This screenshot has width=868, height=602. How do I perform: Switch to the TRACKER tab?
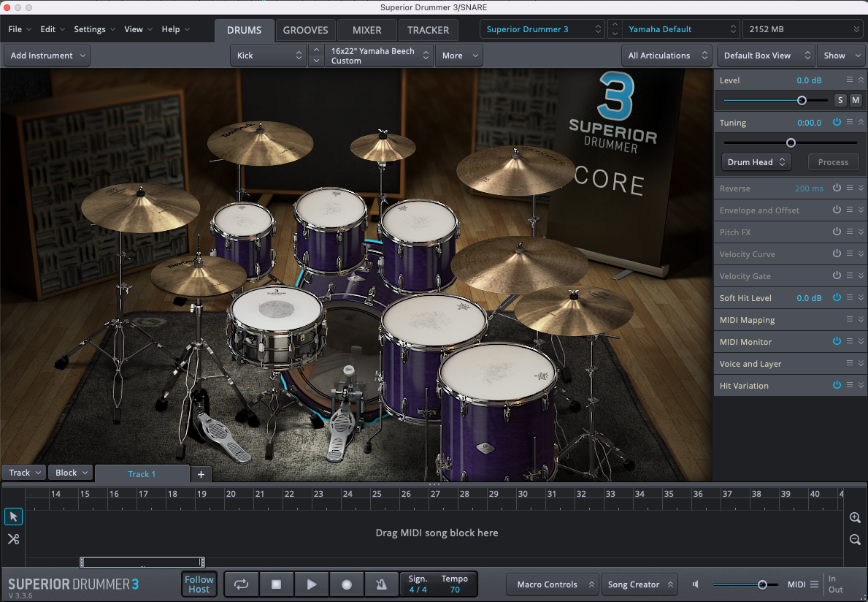(428, 30)
